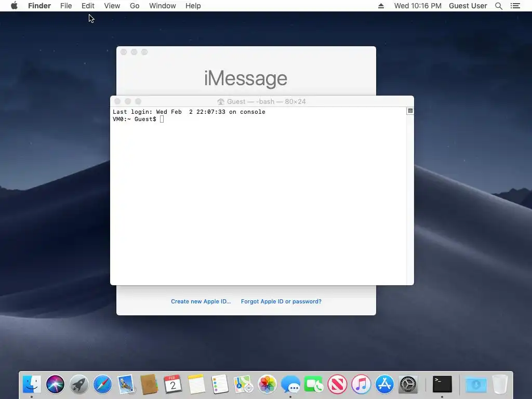532x399 pixels.
Task: Click the Terminal command prompt cursor
Action: [x=162, y=119]
